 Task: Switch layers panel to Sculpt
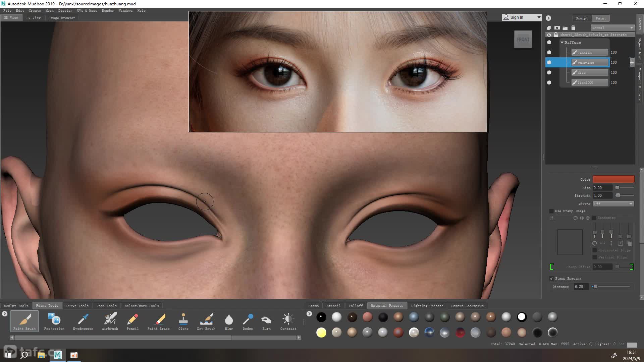582,18
